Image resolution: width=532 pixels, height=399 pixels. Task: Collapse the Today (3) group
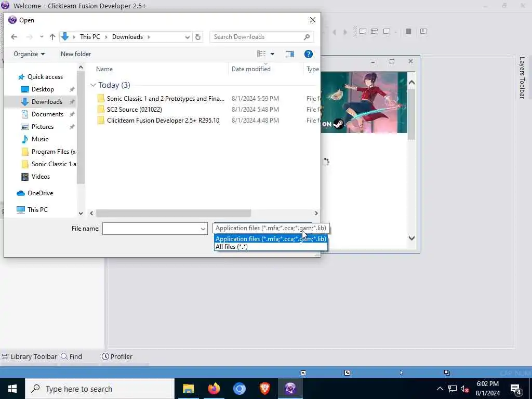pos(93,85)
